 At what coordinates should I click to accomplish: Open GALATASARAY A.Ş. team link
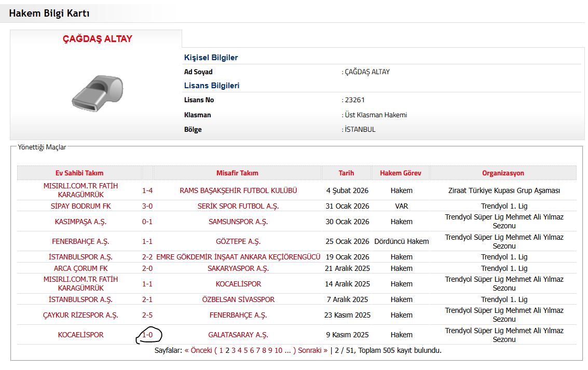238,334
